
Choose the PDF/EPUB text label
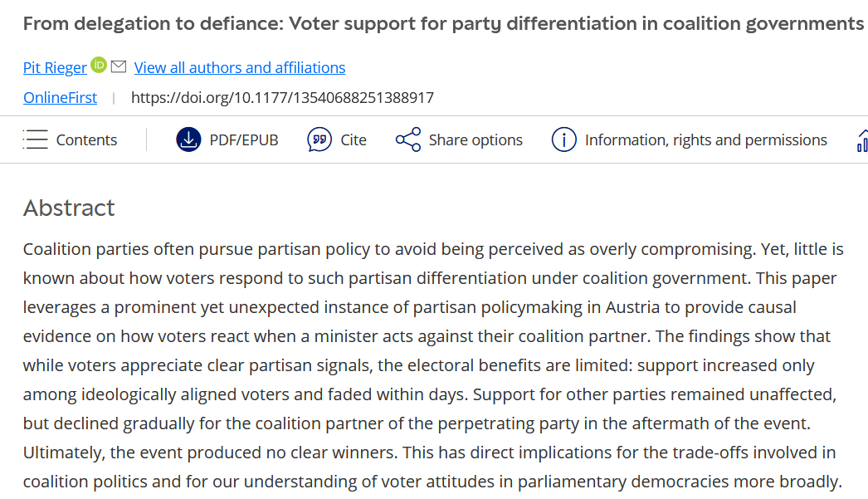click(x=244, y=140)
